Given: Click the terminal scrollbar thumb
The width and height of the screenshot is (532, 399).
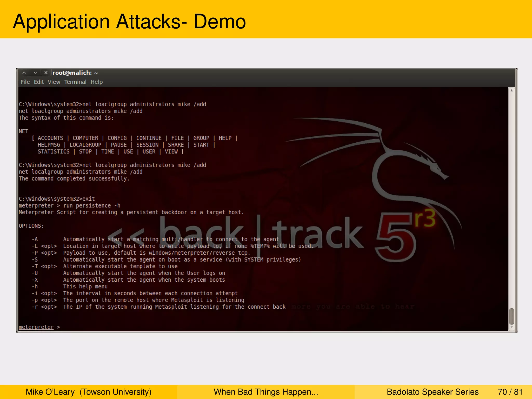Looking at the screenshot, I should click(511, 316).
